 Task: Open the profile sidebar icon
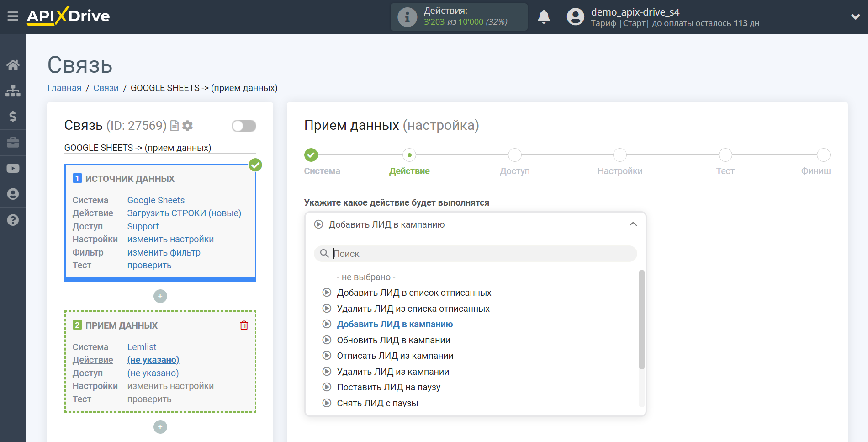point(13,194)
